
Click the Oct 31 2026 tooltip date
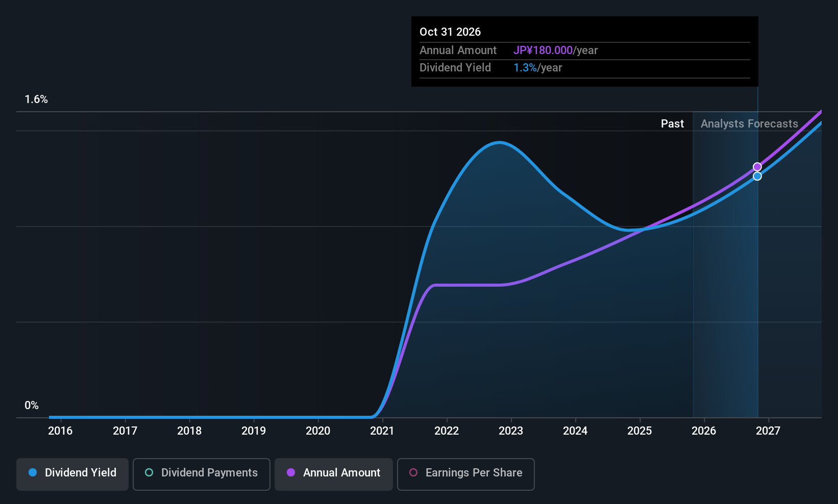tap(450, 32)
